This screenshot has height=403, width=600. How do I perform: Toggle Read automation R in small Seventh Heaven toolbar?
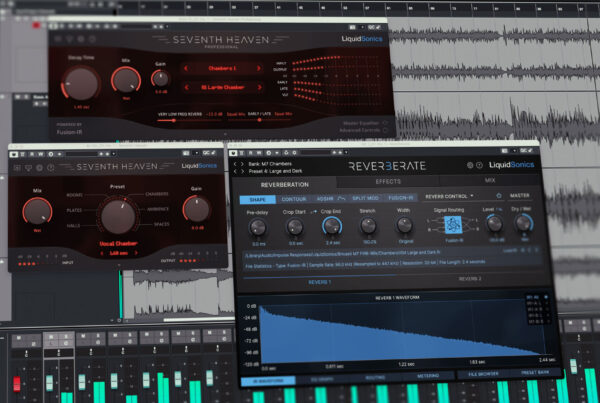pos(32,154)
